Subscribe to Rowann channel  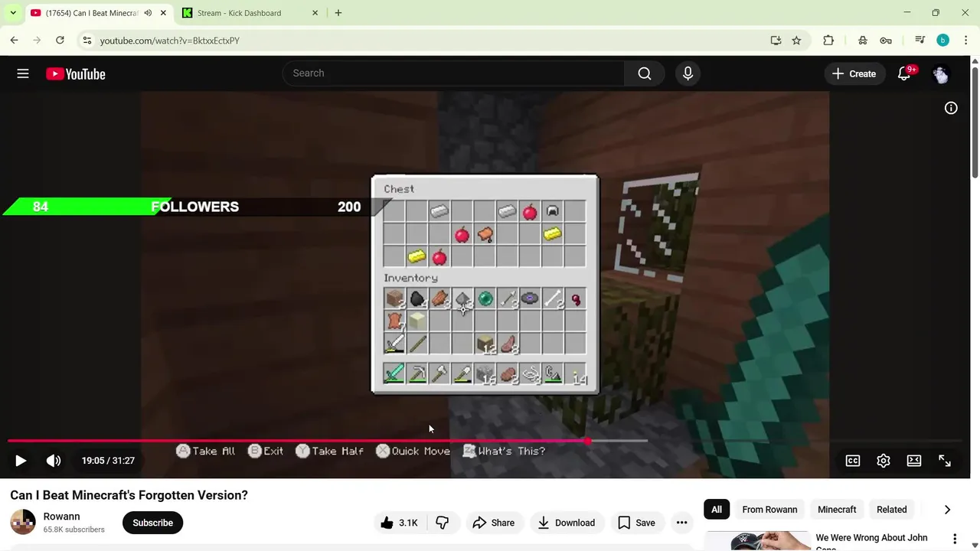[x=152, y=523]
